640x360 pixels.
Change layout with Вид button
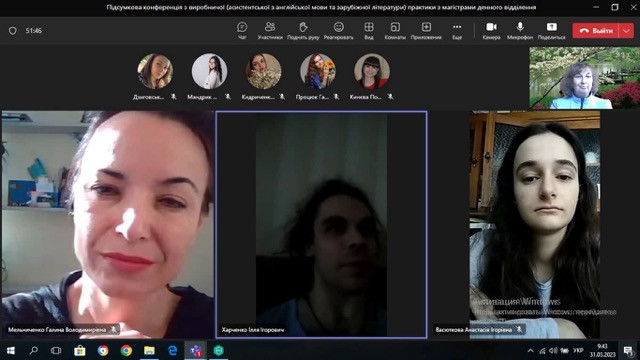click(x=369, y=31)
